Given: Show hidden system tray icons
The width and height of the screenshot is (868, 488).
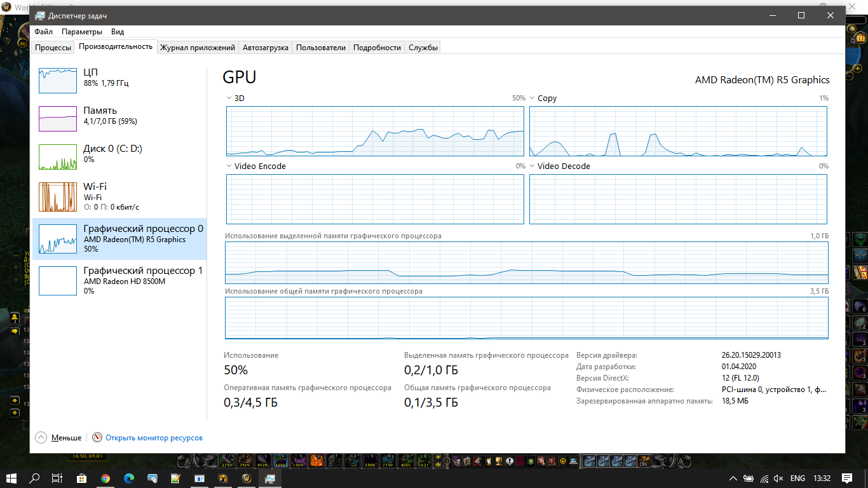Looking at the screenshot, I should pos(733,478).
